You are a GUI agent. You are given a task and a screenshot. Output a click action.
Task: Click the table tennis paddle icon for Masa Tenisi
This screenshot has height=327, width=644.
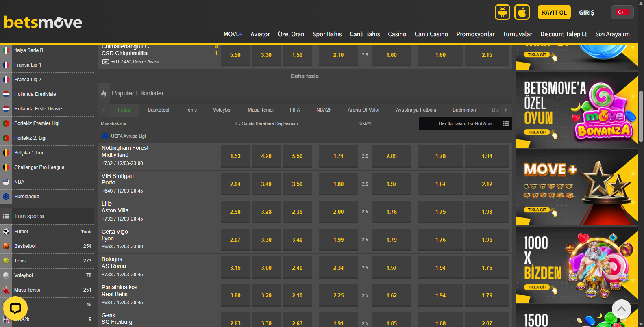pos(6,290)
